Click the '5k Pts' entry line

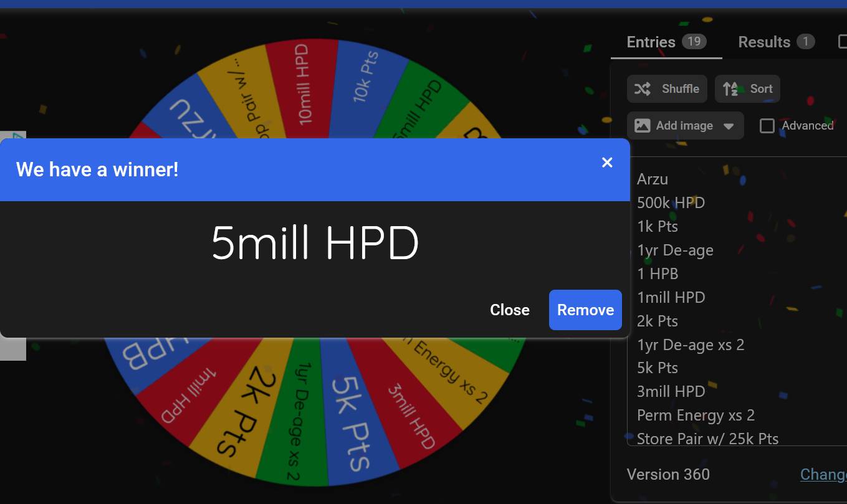pyautogui.click(x=658, y=368)
